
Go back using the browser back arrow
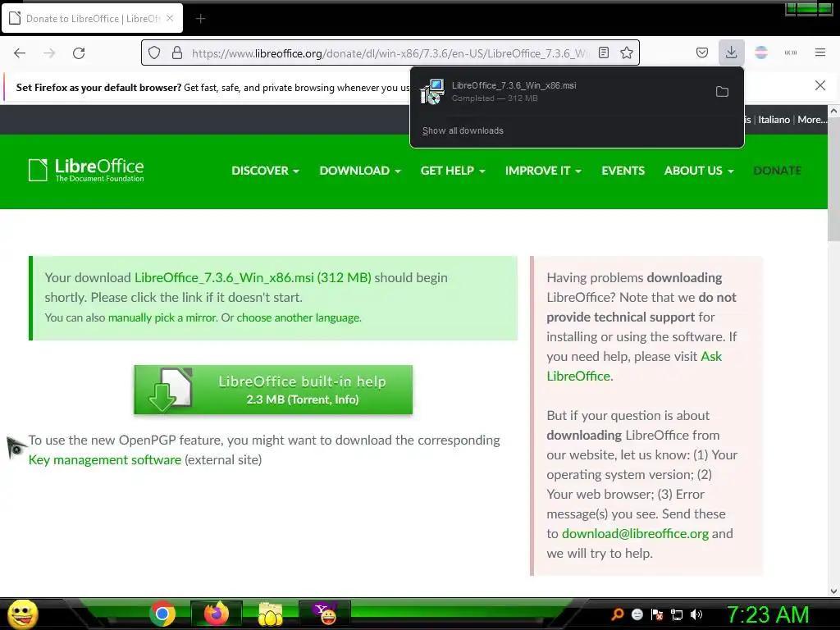(20, 53)
